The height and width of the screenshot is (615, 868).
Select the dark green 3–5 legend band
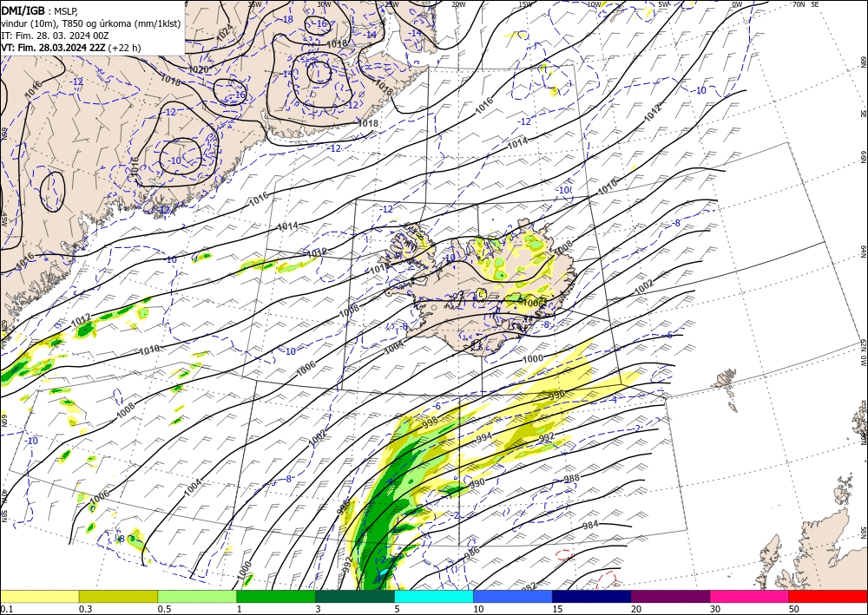point(355,596)
